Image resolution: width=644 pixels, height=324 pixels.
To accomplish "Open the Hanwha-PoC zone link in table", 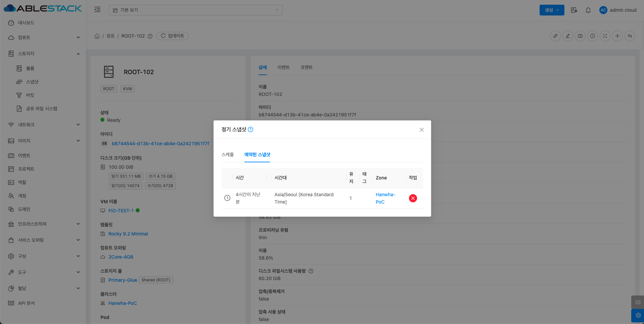I will [385, 198].
